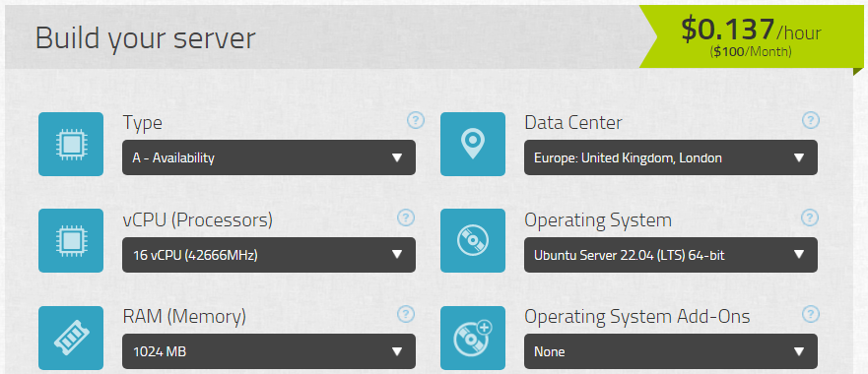Open help for Operating System

810,218
